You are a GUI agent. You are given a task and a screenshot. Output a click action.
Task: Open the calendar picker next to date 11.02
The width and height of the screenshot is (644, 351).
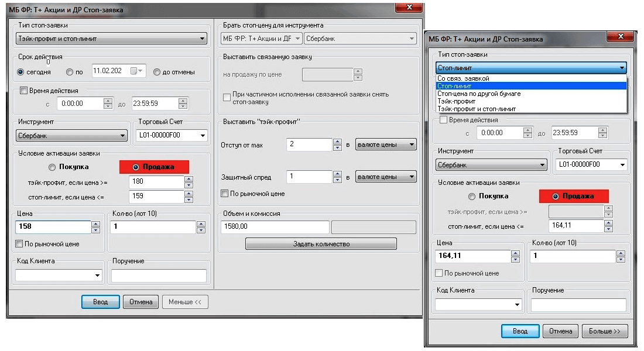pos(136,71)
